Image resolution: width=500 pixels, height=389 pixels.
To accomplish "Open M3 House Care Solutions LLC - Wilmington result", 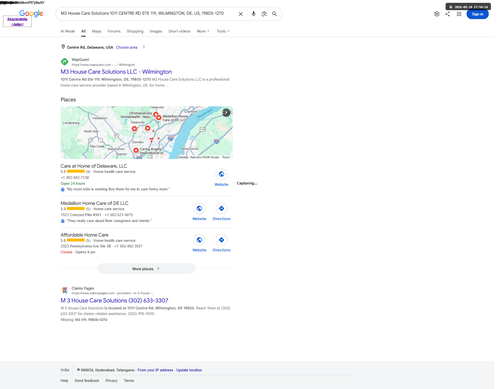I will click(x=116, y=72).
